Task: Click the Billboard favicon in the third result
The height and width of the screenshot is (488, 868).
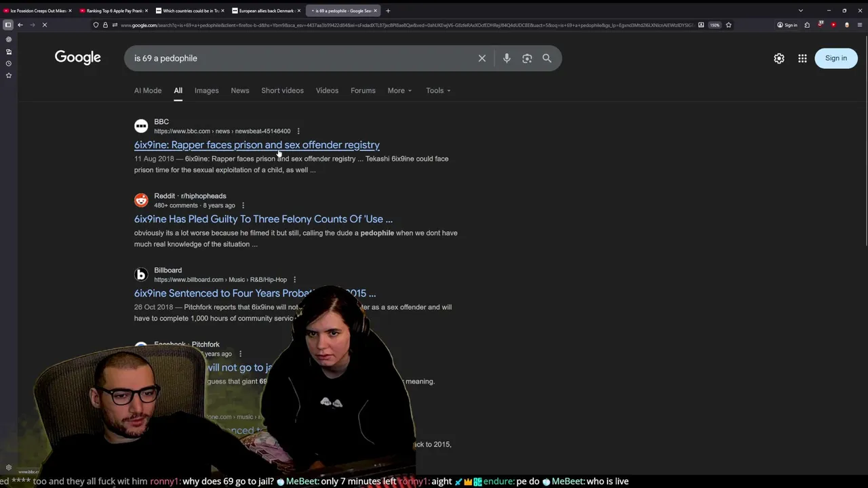Action: click(141, 274)
